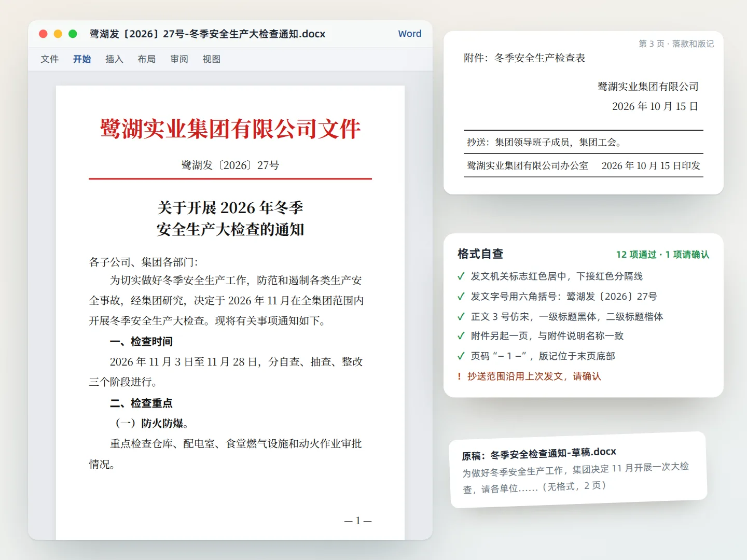Click checkmark beside 正文 3 号仿宋
The width and height of the screenshot is (747, 560).
[461, 317]
